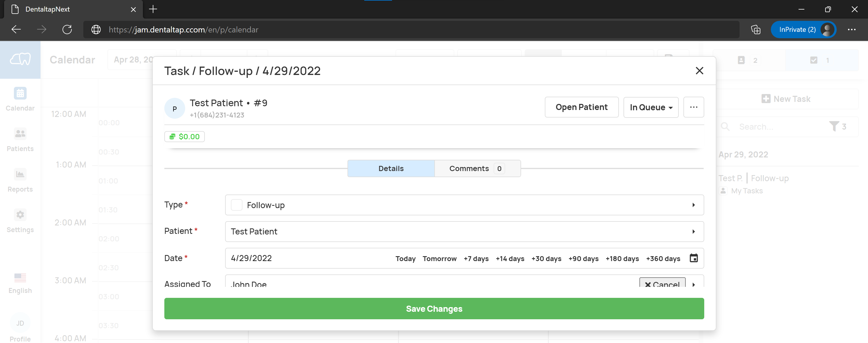Click the patient avatar letter P

tap(174, 109)
